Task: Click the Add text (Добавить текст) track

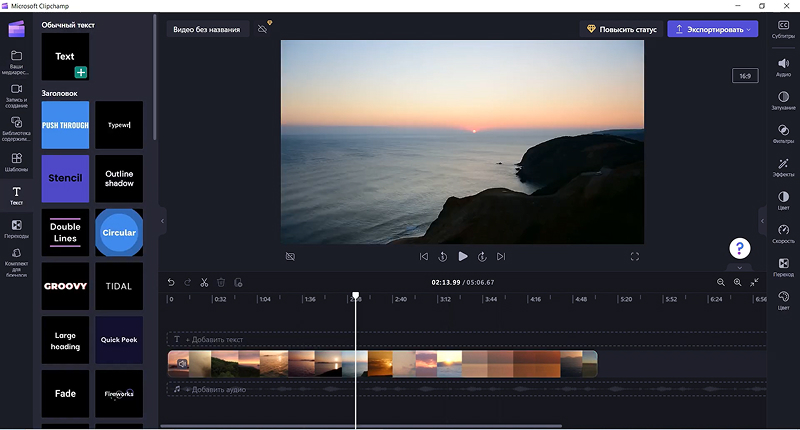Action: click(466, 339)
